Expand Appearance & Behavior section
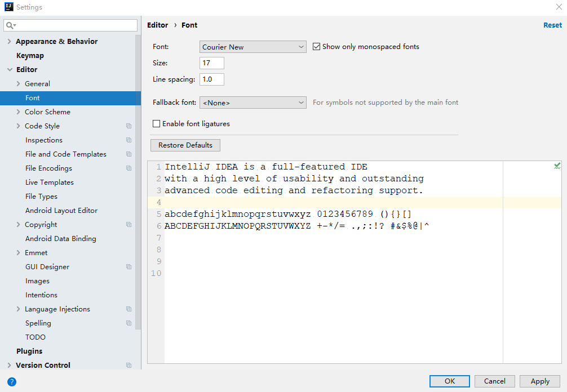 (x=10, y=42)
